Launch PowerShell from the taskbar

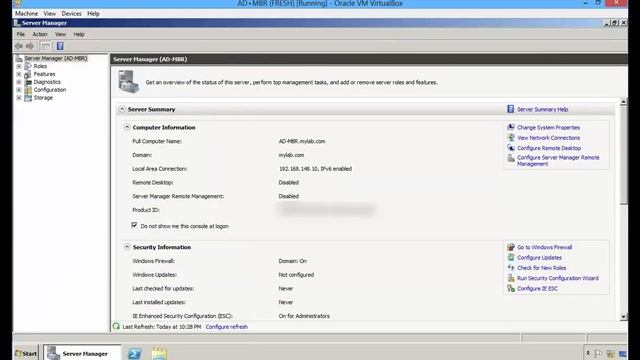(x=134, y=353)
